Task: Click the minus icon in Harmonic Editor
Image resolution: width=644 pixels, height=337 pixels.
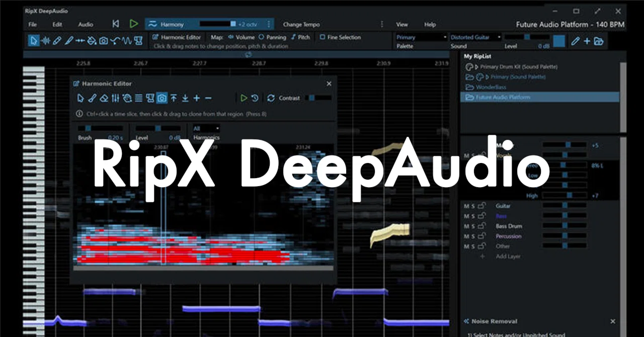Action: [x=208, y=98]
